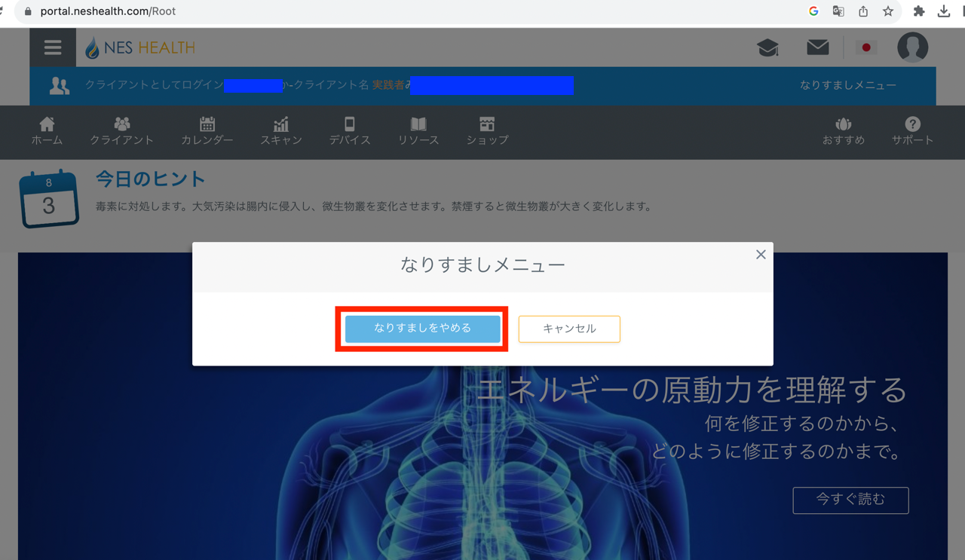
Task: Open the graduation cap training icon
Action: (x=767, y=47)
